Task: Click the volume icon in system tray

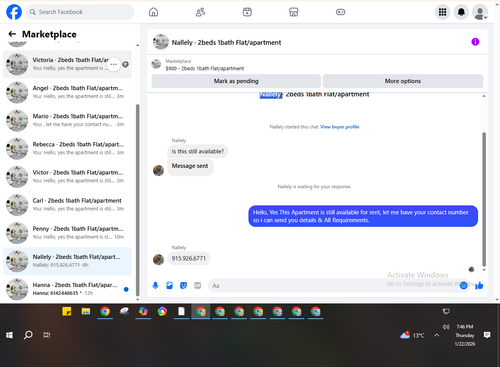Action: click(446, 327)
